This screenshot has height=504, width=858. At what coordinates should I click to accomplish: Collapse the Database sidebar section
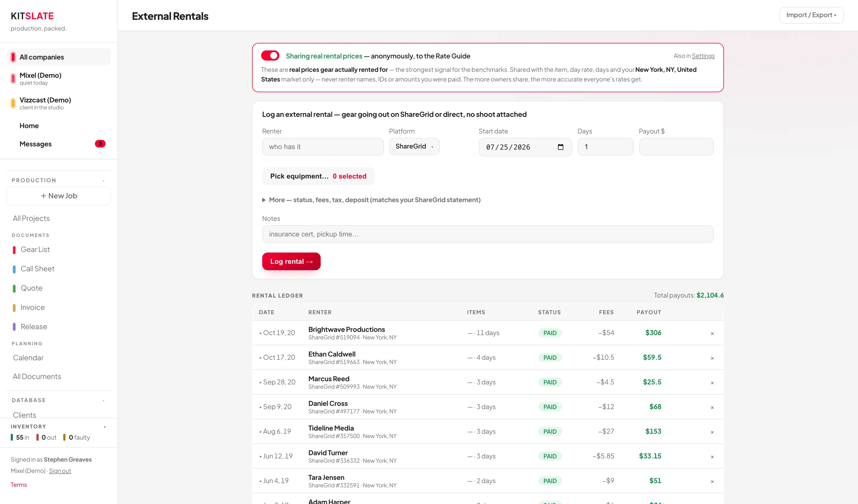[103, 401]
